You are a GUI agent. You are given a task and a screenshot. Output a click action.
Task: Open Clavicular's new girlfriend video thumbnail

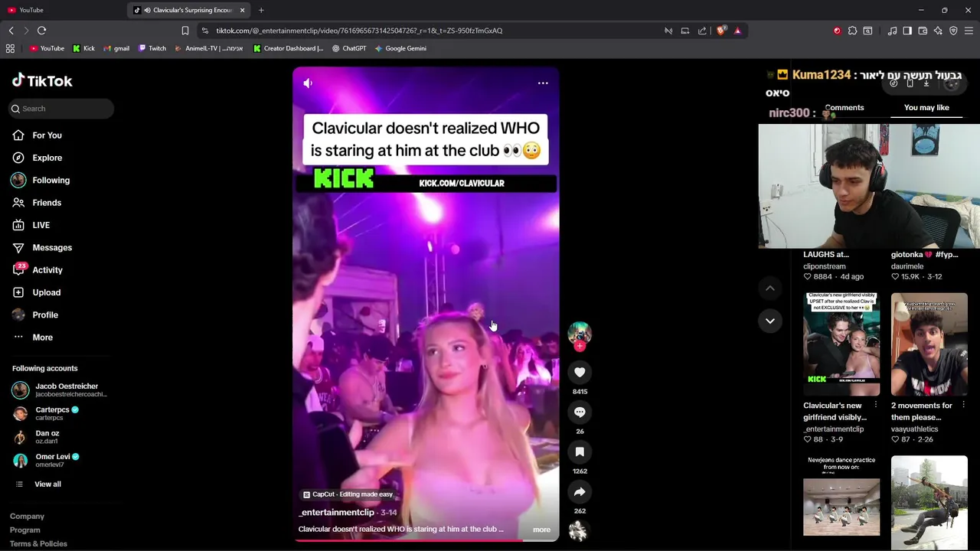[841, 344]
